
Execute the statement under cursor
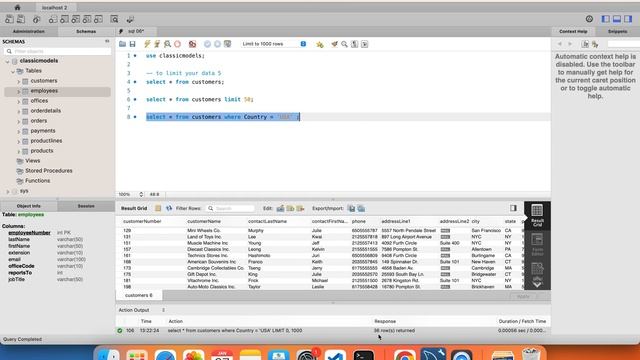click(x=157, y=44)
